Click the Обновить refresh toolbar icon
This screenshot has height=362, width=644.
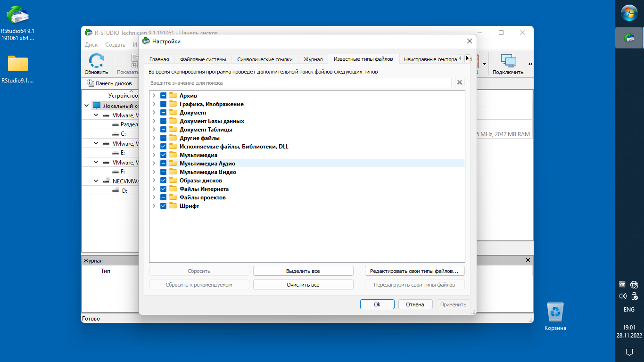(96, 61)
